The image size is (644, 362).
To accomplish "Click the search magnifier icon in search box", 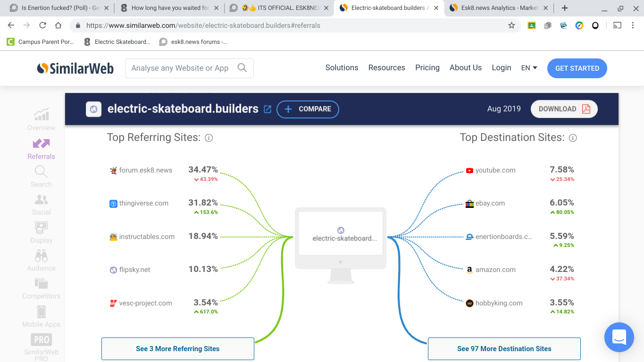I will click(242, 68).
